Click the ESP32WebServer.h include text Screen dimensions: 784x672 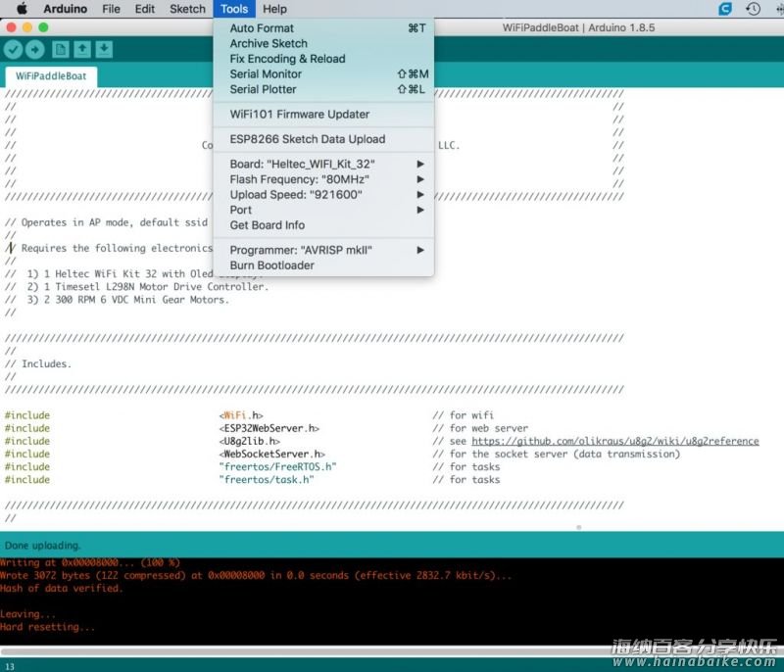click(x=269, y=428)
